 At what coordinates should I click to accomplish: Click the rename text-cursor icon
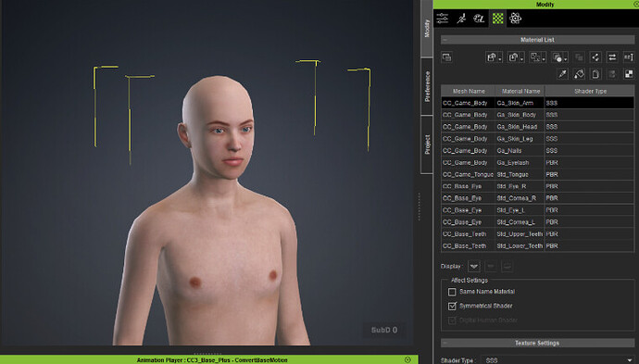pyautogui.click(x=629, y=57)
